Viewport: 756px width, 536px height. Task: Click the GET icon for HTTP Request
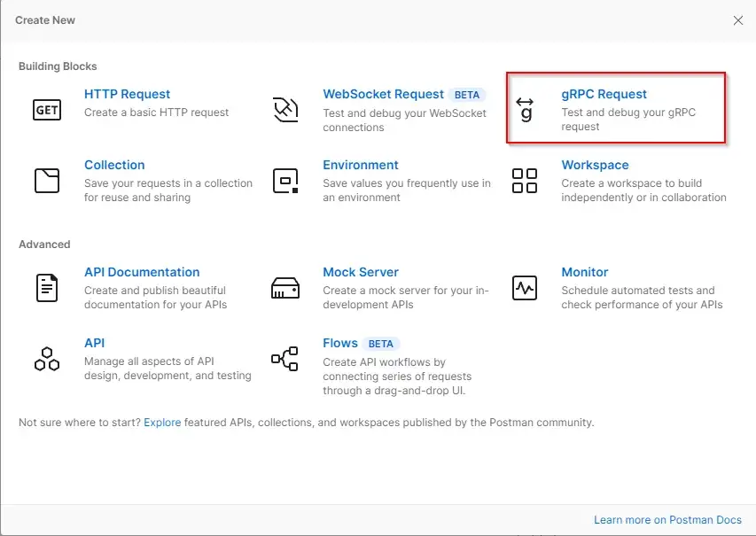tap(46, 109)
